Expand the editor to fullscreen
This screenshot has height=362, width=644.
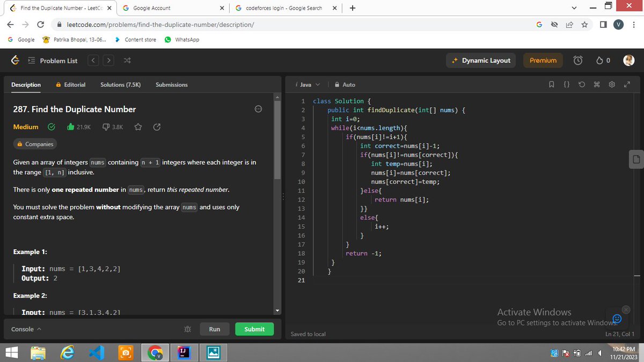pyautogui.click(x=626, y=85)
